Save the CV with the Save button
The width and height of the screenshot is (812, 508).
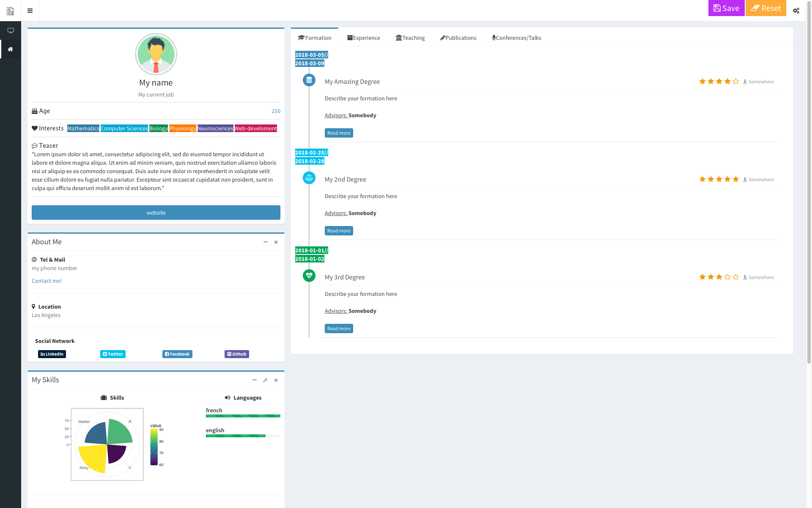coord(726,8)
